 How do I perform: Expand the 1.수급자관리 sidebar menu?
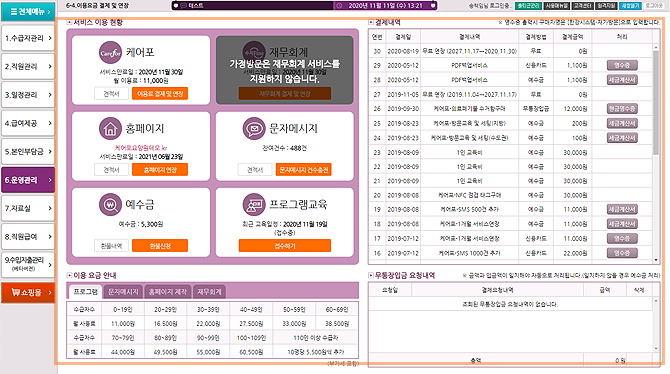(x=28, y=38)
